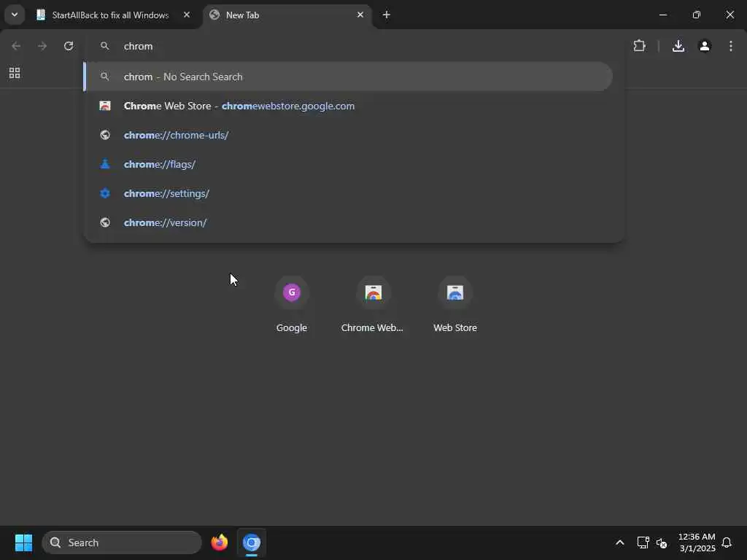The height and width of the screenshot is (560, 747).
Task: Show hidden system tray icons
Action: [620, 542]
